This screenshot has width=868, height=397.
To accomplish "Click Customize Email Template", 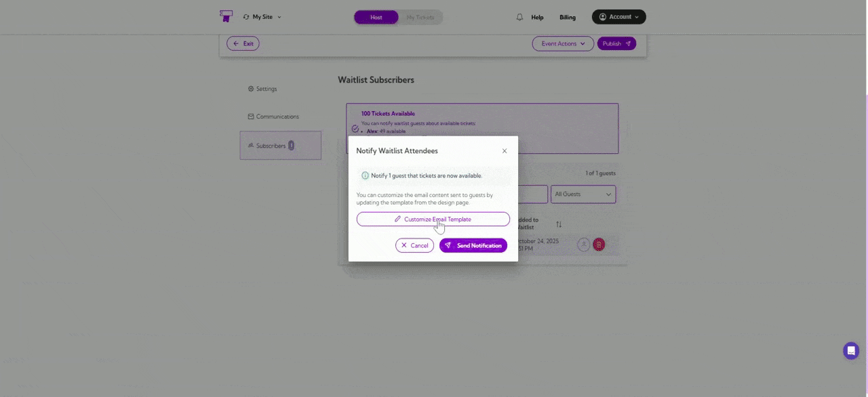I will (x=433, y=219).
